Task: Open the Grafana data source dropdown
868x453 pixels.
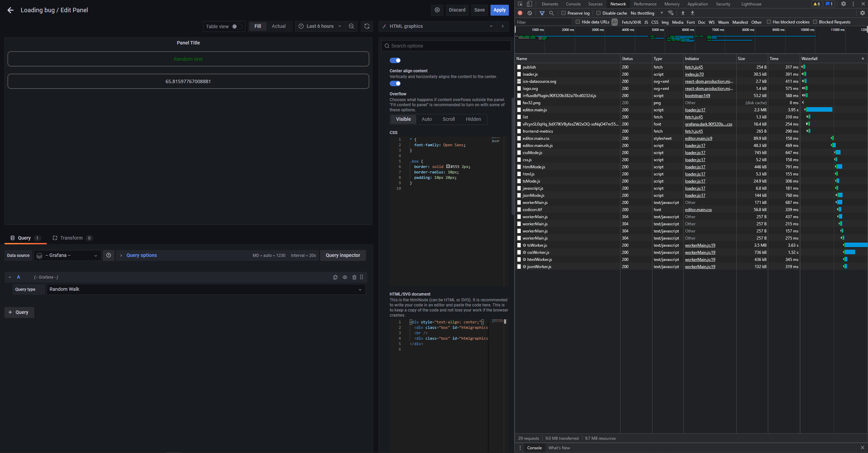Action: click(68, 256)
